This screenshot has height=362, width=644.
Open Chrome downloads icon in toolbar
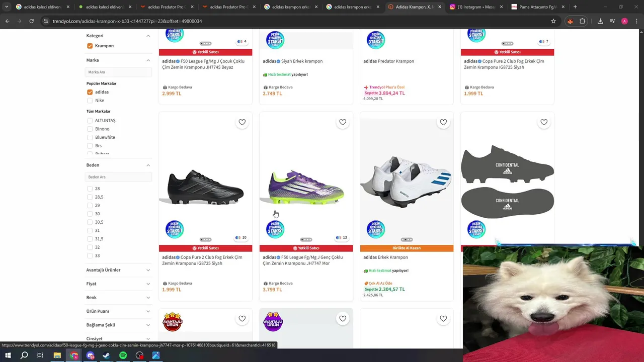pyautogui.click(x=600, y=21)
